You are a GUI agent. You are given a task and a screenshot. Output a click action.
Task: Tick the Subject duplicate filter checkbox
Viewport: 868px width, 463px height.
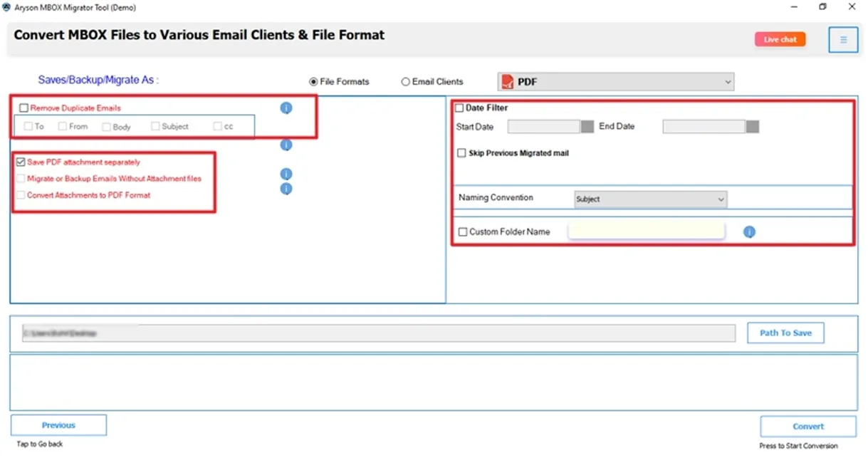click(x=155, y=126)
